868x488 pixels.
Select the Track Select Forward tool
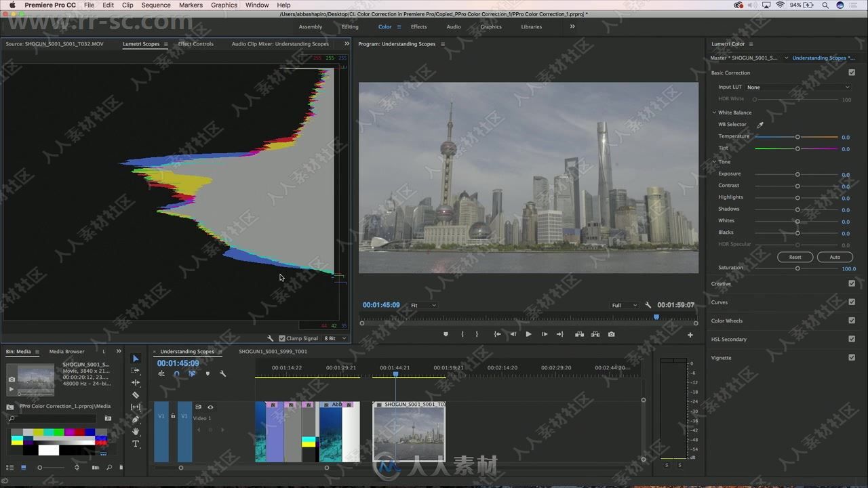[136, 371]
